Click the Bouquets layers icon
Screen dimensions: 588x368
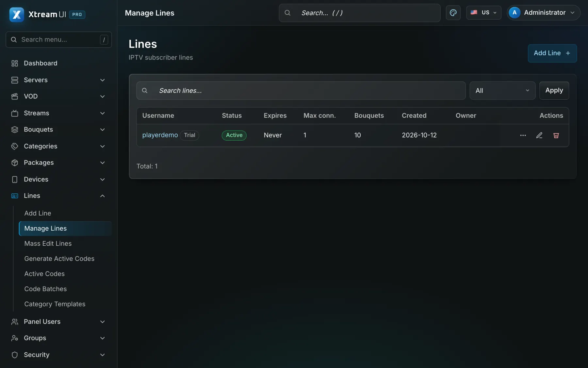click(15, 130)
